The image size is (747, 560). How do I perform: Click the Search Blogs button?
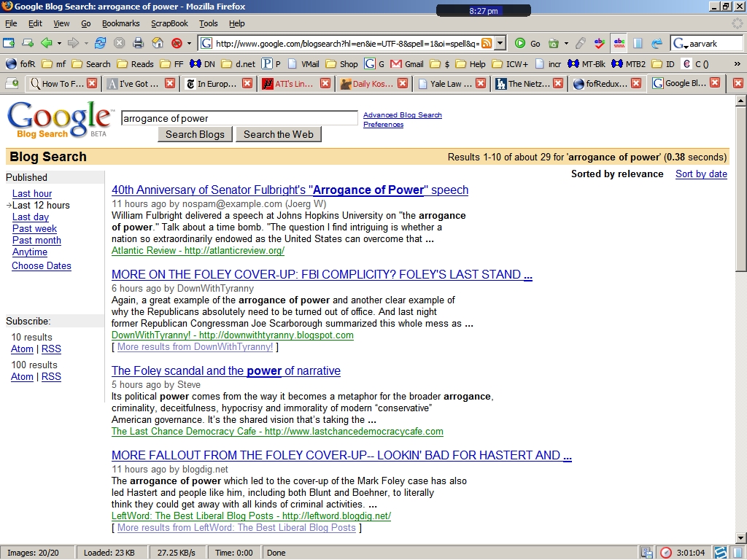click(195, 134)
